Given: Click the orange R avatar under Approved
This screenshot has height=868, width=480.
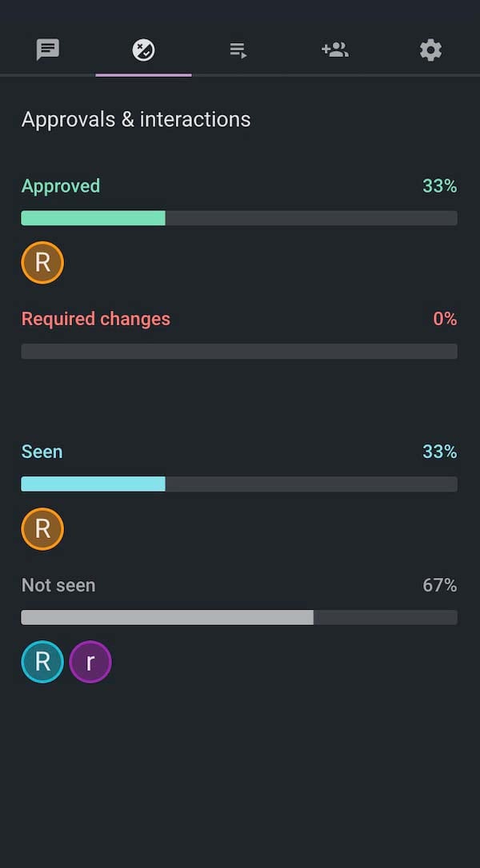Looking at the screenshot, I should pyautogui.click(x=42, y=262).
